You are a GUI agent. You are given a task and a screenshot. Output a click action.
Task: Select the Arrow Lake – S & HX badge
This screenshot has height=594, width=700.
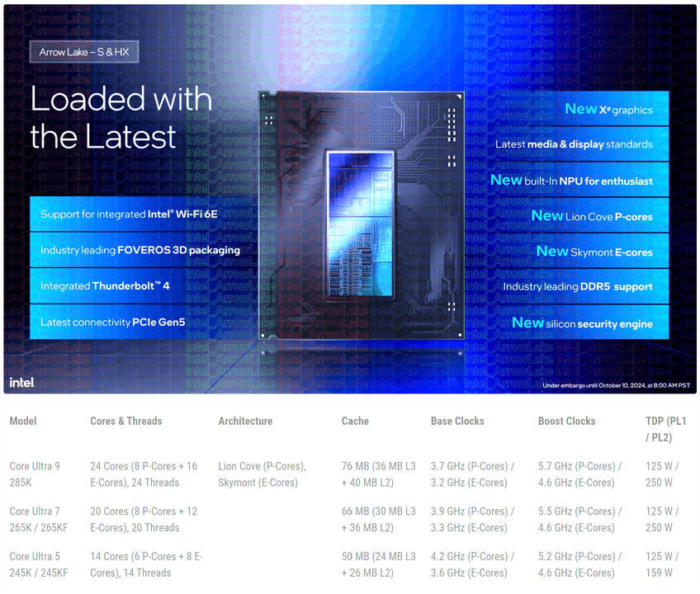click(84, 52)
